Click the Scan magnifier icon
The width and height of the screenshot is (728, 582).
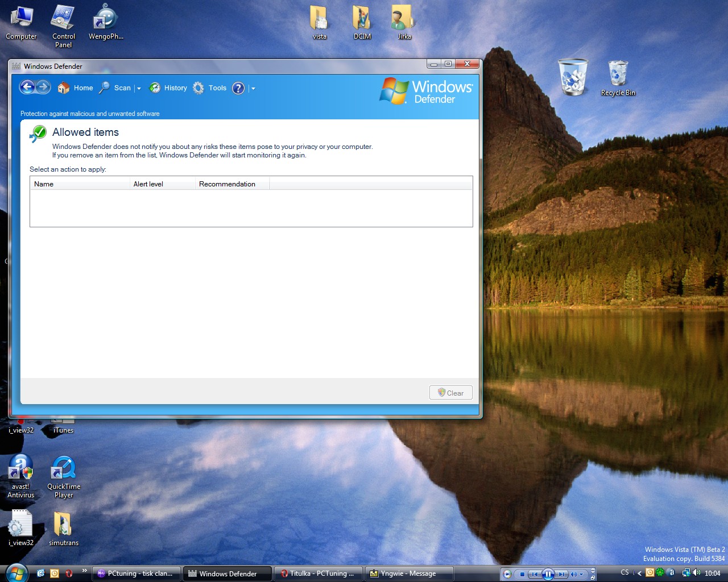104,88
